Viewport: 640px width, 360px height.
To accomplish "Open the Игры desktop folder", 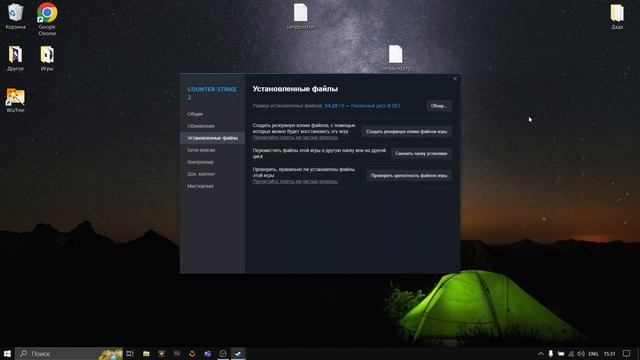I will (x=47, y=58).
